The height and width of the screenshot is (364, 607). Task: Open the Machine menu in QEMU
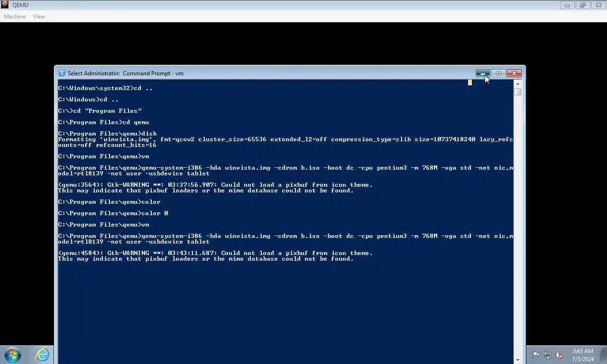click(x=15, y=17)
